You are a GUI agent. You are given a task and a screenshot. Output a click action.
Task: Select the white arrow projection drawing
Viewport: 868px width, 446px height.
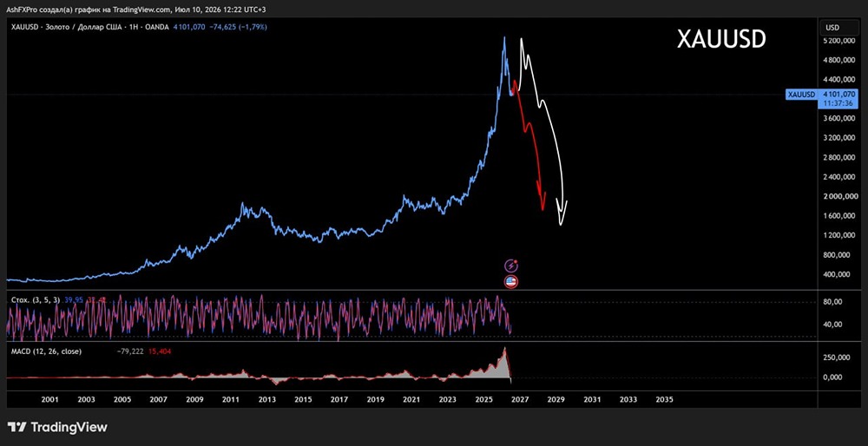point(544,131)
